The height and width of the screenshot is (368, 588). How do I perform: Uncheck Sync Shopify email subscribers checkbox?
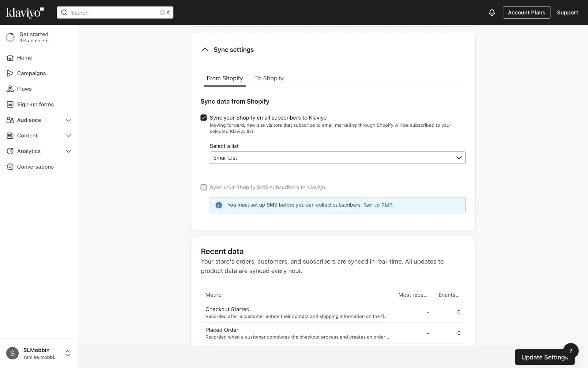click(x=204, y=118)
